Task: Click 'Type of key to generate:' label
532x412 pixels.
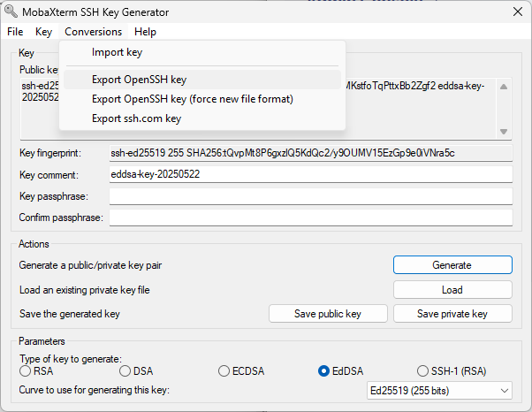Action: click(x=71, y=359)
